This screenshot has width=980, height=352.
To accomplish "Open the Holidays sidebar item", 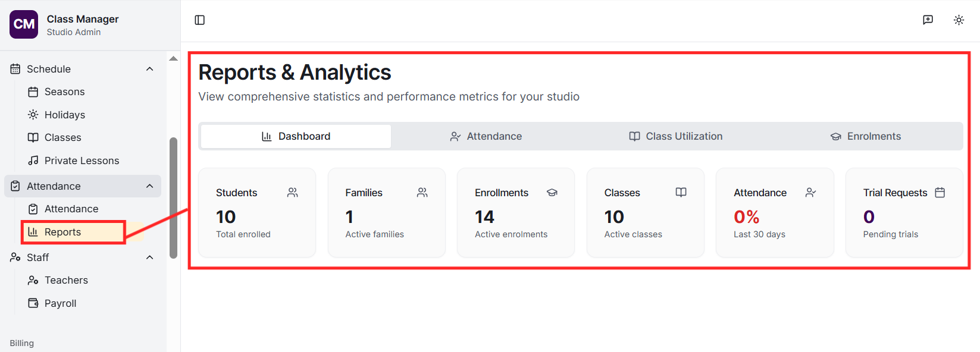I will click(64, 115).
